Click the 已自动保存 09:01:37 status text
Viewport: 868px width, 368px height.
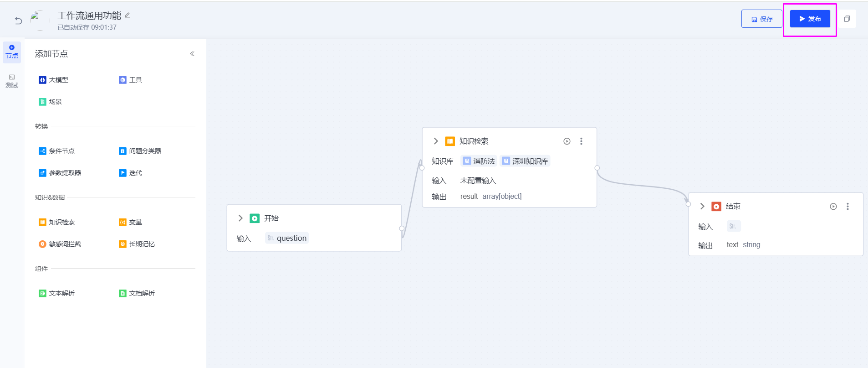coord(87,27)
